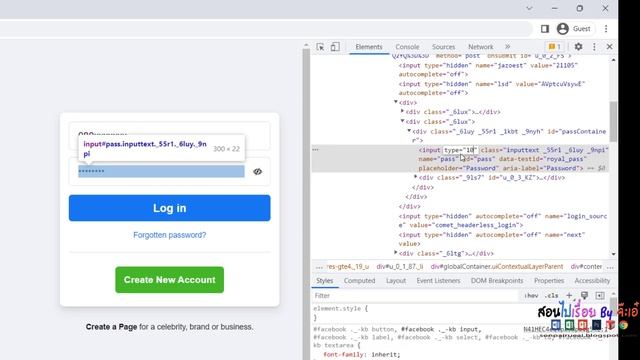
Task: Open the Accessibility subtab
Action: [592, 281]
